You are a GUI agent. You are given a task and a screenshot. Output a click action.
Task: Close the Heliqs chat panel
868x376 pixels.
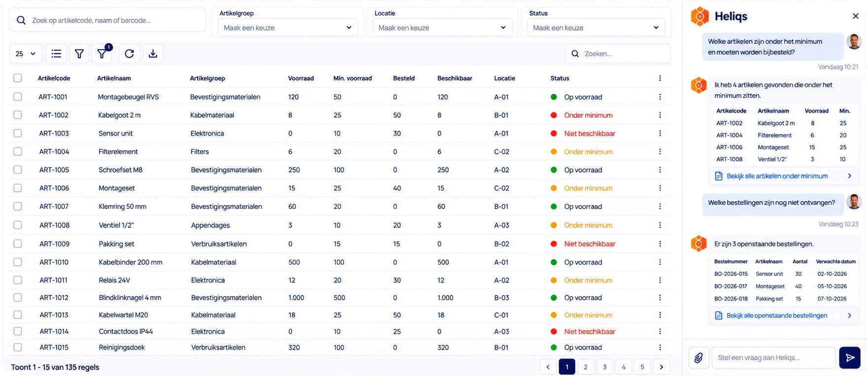pos(856,16)
